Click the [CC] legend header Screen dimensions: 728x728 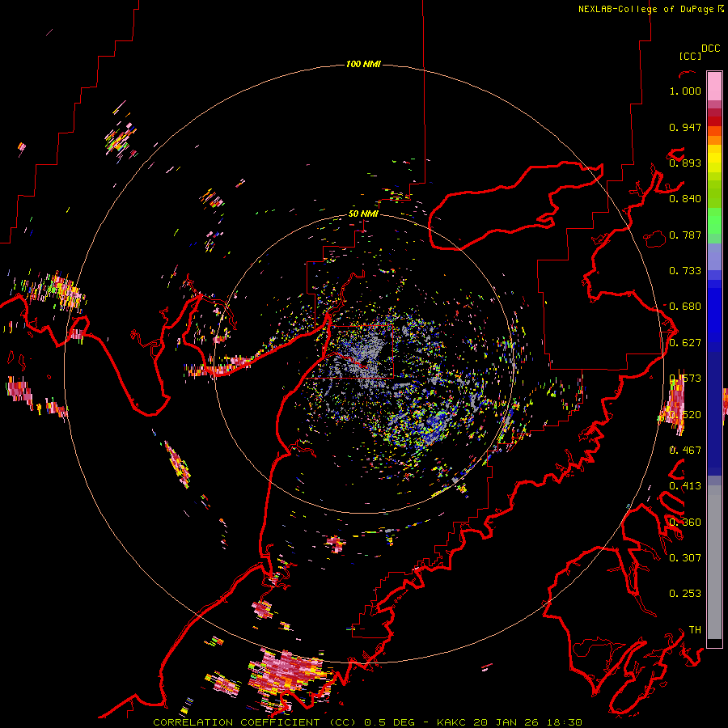click(x=690, y=56)
